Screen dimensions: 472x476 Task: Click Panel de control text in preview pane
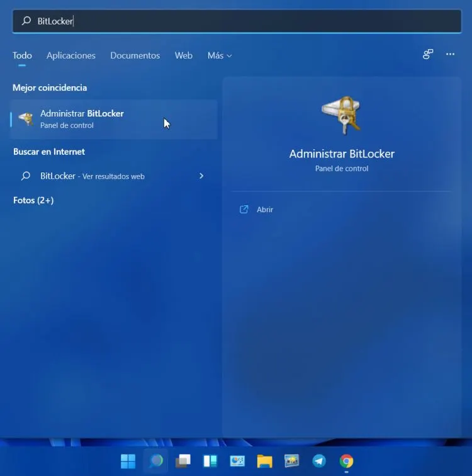coord(342,169)
